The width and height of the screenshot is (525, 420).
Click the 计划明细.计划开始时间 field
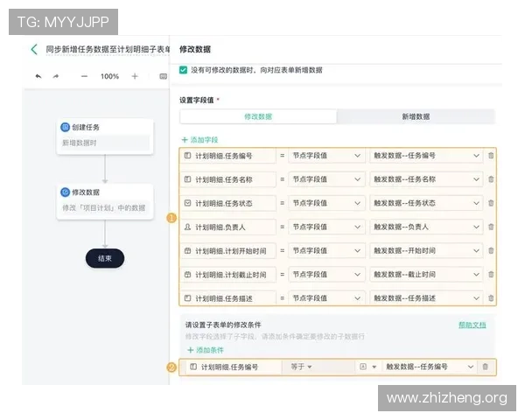click(228, 251)
